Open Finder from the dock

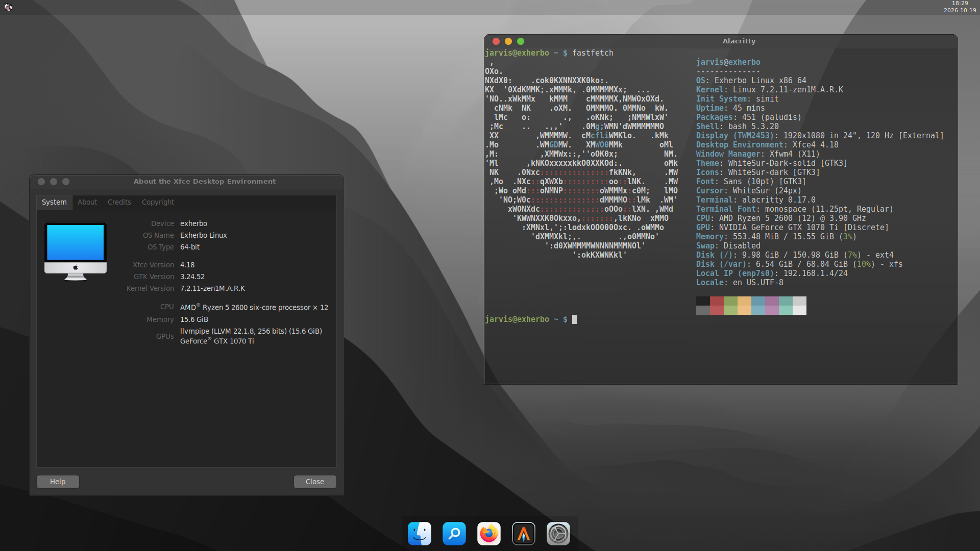point(420,534)
